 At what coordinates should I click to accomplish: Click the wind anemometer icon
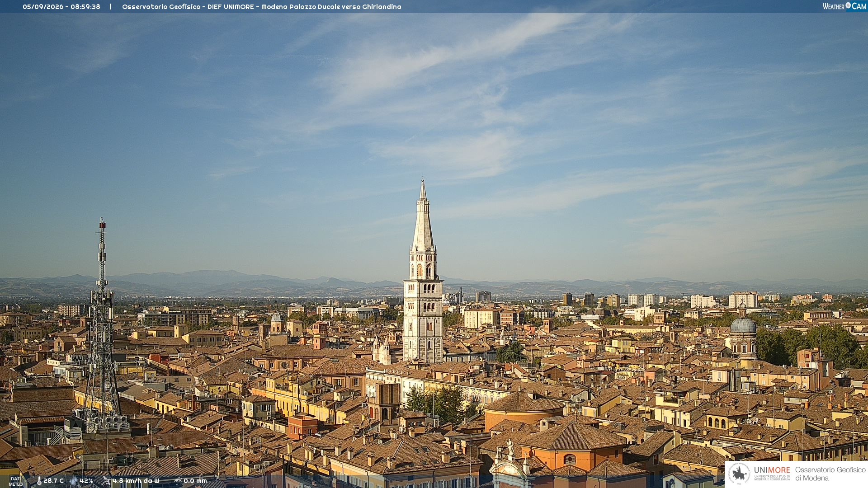[x=107, y=481]
